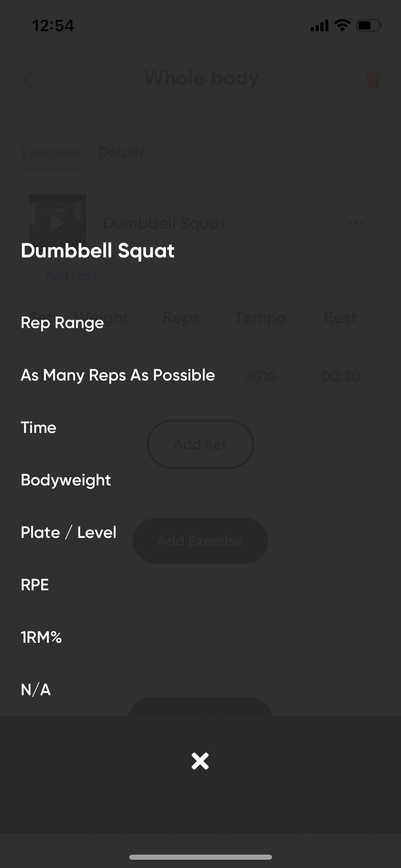Pick the Bodyweight option
Image resolution: width=401 pixels, height=868 pixels.
[66, 480]
